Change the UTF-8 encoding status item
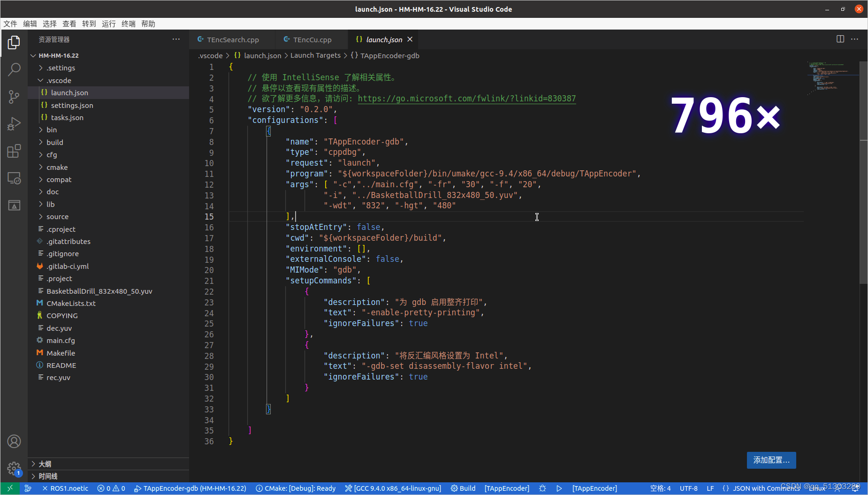 point(688,488)
